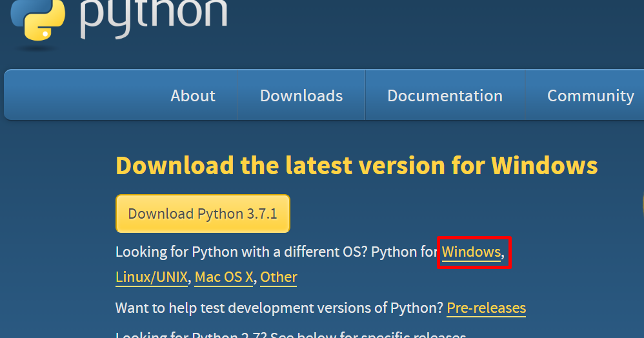Viewport: 644px width, 338px height.
Task: Follow the Other OS link
Action: click(x=279, y=277)
